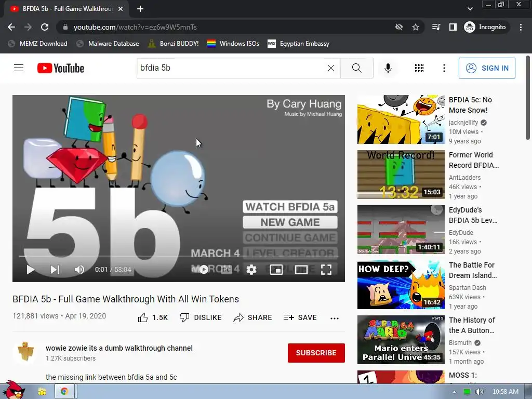Screen dimensions: 532x399
Task: Dislike the video
Action: click(201, 317)
